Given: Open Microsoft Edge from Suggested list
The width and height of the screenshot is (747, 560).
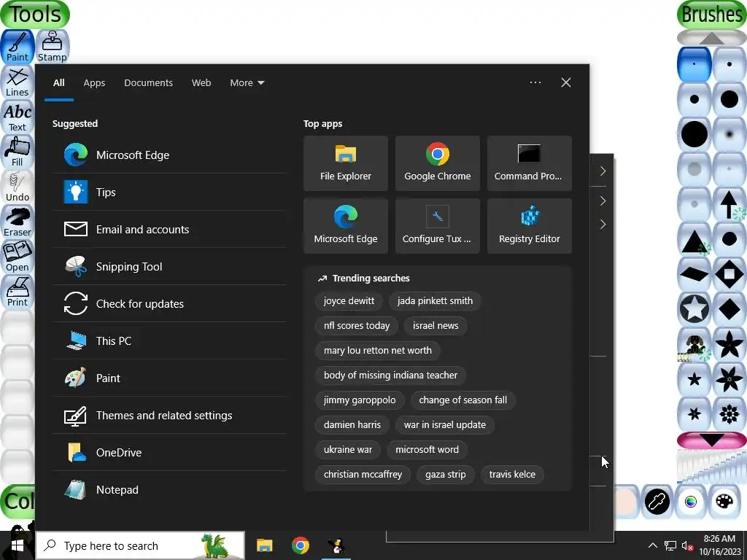Looking at the screenshot, I should [169, 155].
